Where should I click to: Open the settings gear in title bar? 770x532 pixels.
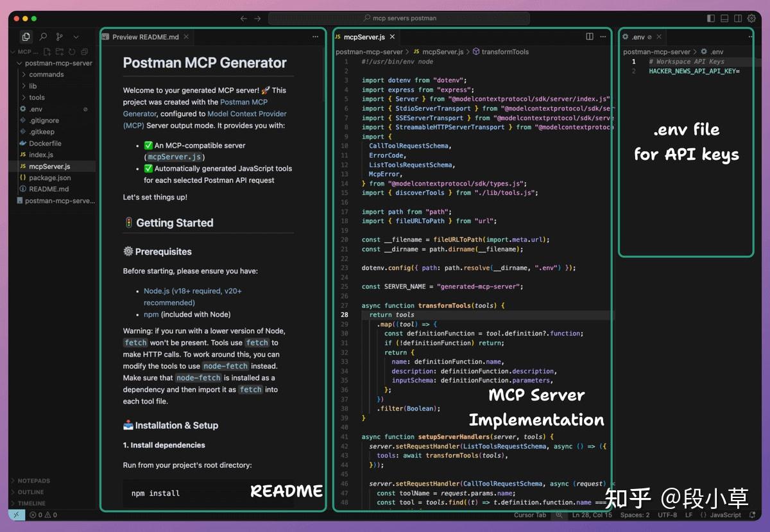[751, 19]
